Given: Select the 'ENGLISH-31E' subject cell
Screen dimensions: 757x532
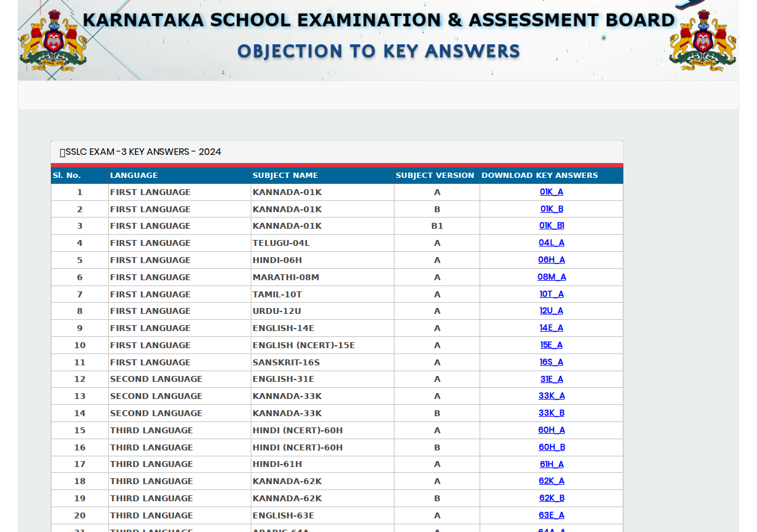Looking at the screenshot, I should pos(322,379).
